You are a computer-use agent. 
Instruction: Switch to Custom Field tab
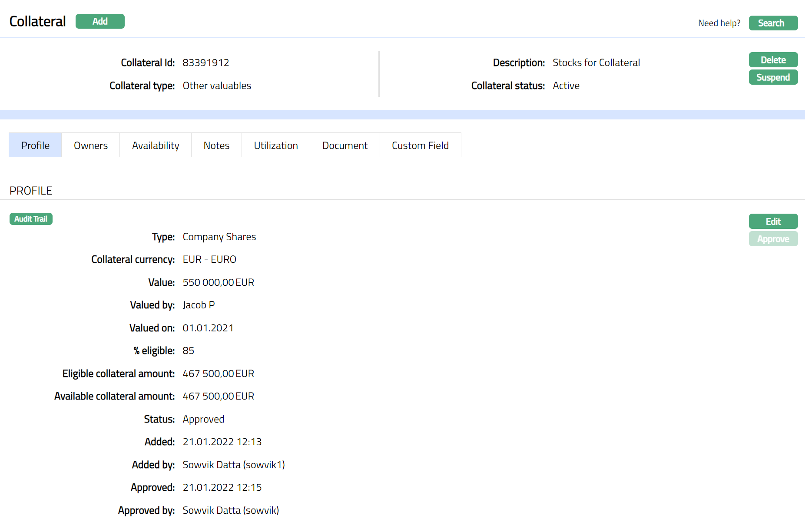pyautogui.click(x=420, y=145)
